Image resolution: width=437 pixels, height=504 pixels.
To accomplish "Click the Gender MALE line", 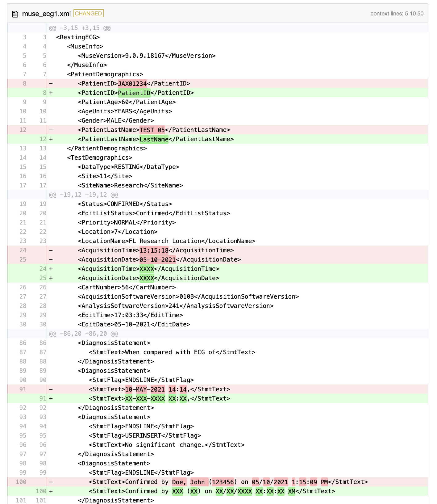I will point(116,120).
